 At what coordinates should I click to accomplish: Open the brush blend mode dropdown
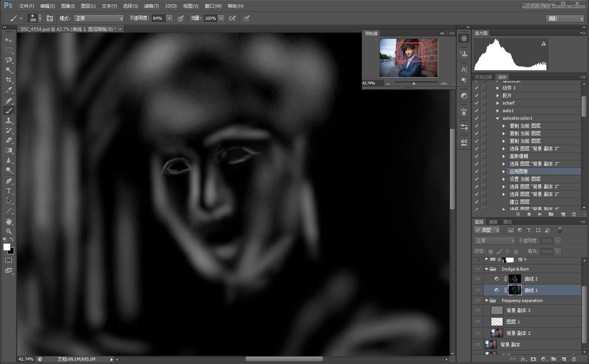(99, 18)
